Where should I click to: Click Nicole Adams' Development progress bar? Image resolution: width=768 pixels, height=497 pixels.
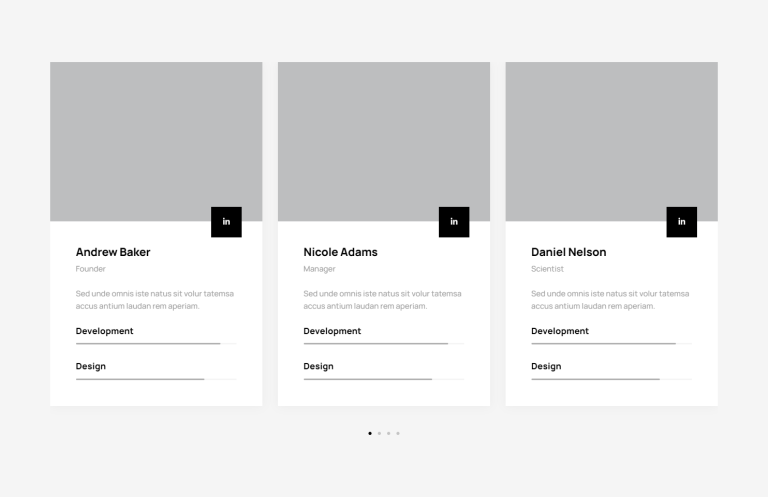[x=384, y=344]
